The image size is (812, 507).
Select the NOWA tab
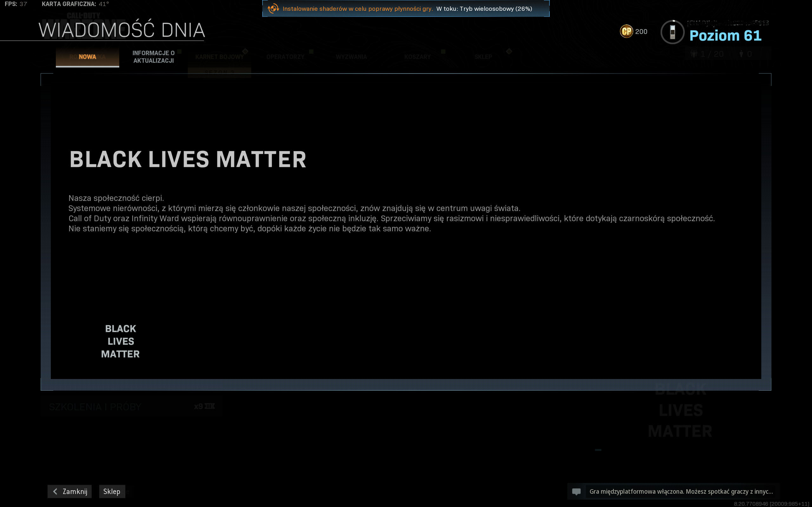coord(87,57)
